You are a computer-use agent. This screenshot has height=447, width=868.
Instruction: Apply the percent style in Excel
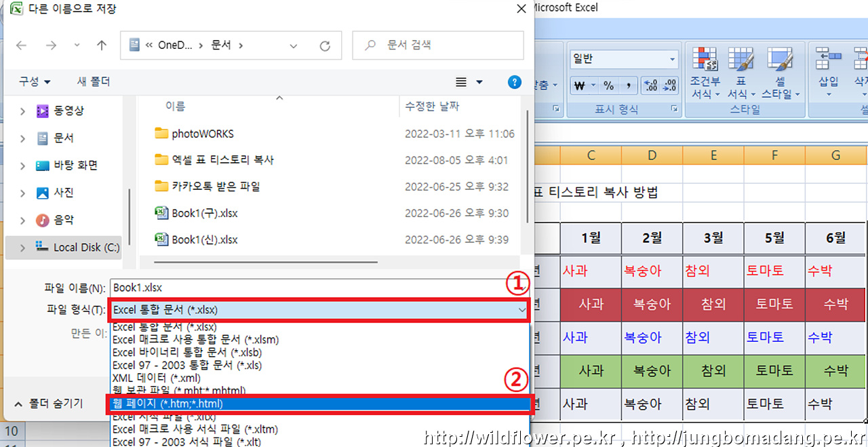[x=609, y=85]
